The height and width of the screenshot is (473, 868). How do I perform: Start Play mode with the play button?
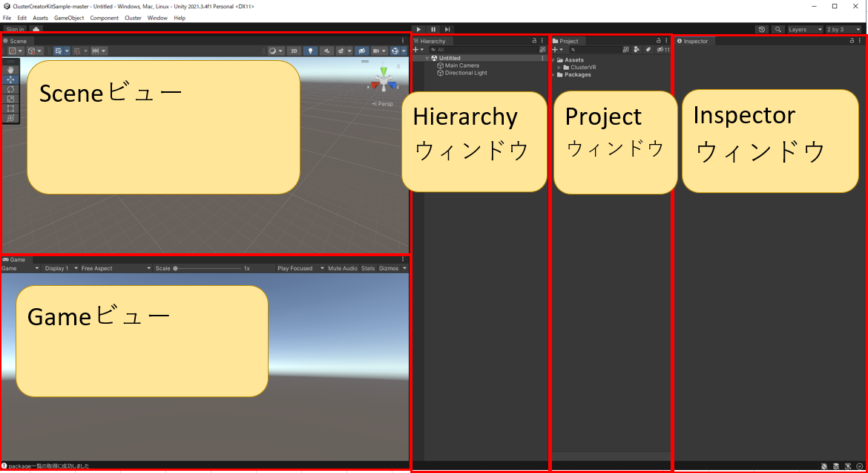pyautogui.click(x=418, y=30)
